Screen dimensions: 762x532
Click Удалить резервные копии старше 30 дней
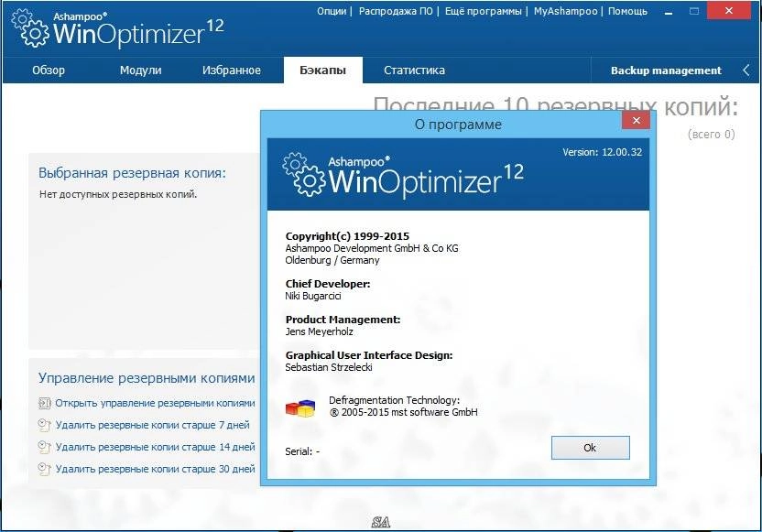click(155, 469)
